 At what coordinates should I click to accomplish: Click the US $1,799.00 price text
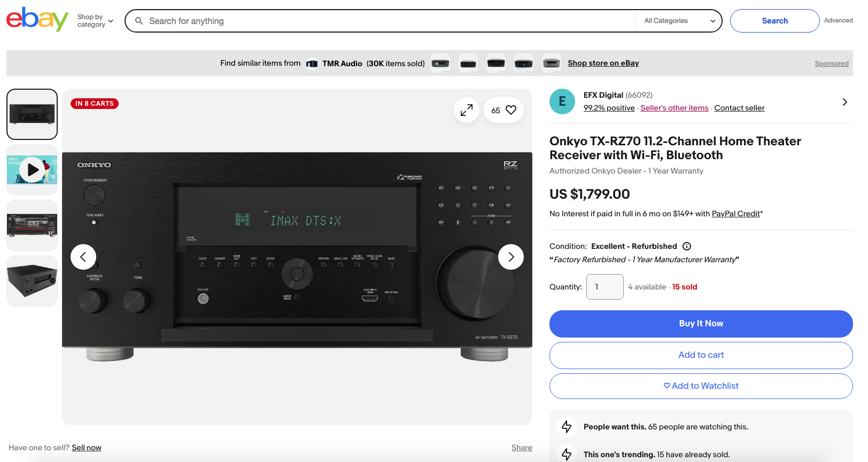tap(590, 194)
